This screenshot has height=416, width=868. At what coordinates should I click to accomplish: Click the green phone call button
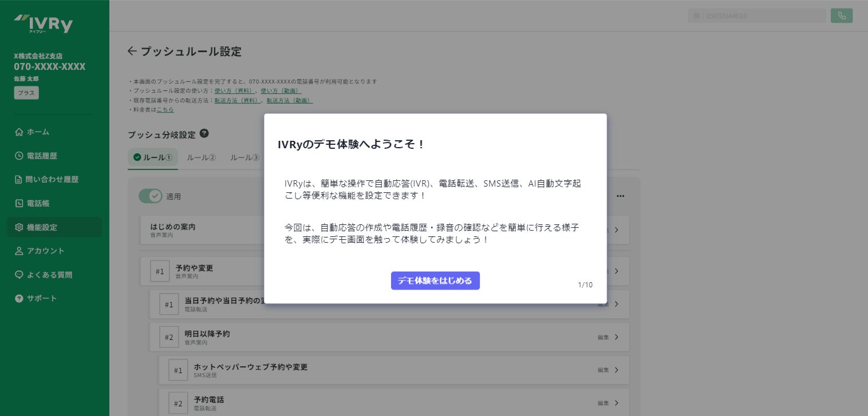click(842, 16)
